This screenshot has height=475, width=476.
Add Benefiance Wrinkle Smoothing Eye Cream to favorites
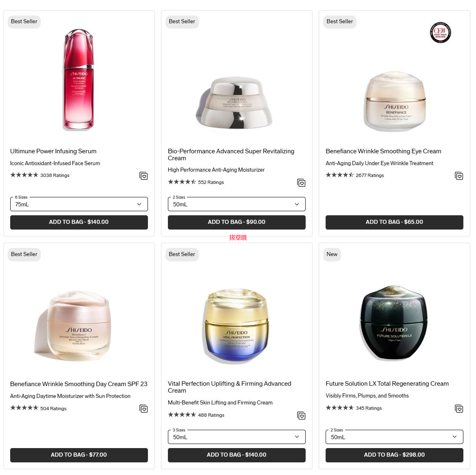pyautogui.click(x=459, y=176)
